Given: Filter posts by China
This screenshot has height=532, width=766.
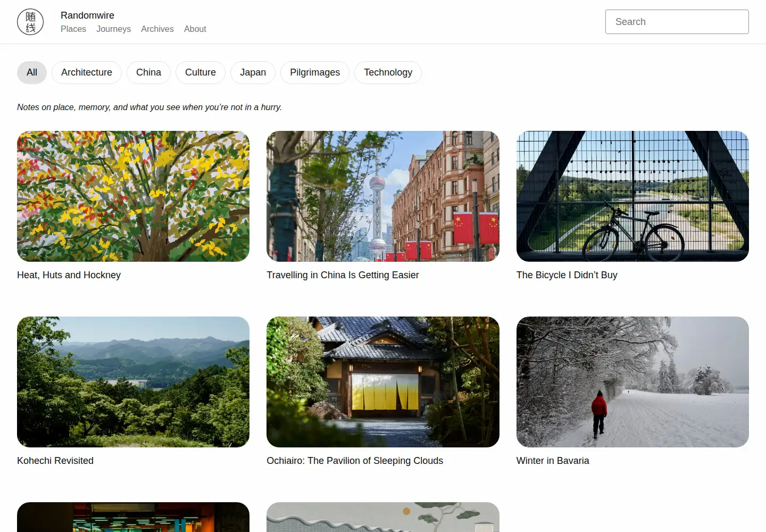Looking at the screenshot, I should click(x=148, y=72).
